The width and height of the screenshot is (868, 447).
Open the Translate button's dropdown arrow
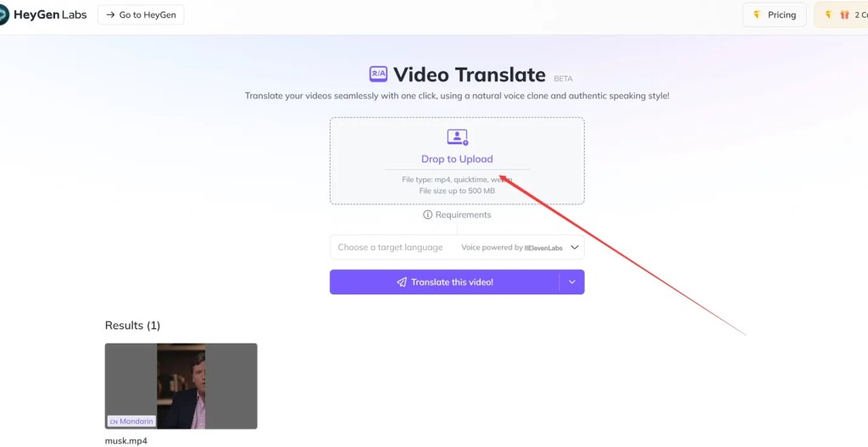click(572, 282)
